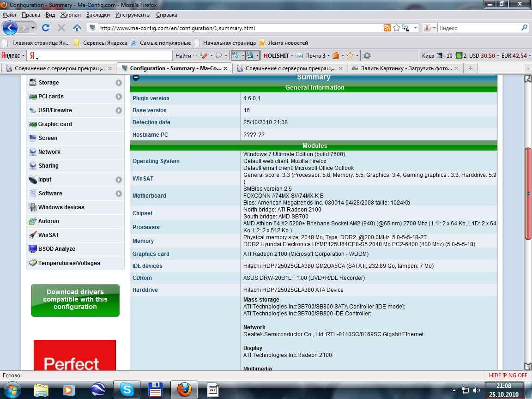
Task: Open the Sharing sidebar link
Action: (48, 166)
